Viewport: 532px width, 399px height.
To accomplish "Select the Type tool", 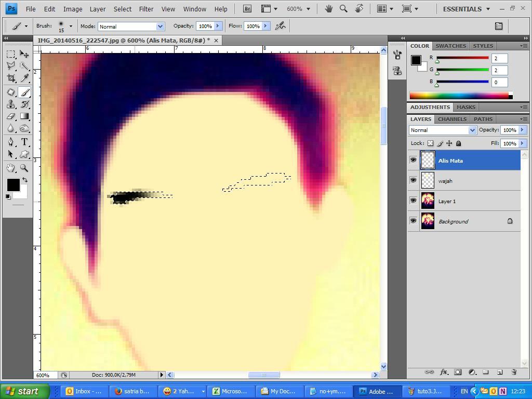I will 24,142.
